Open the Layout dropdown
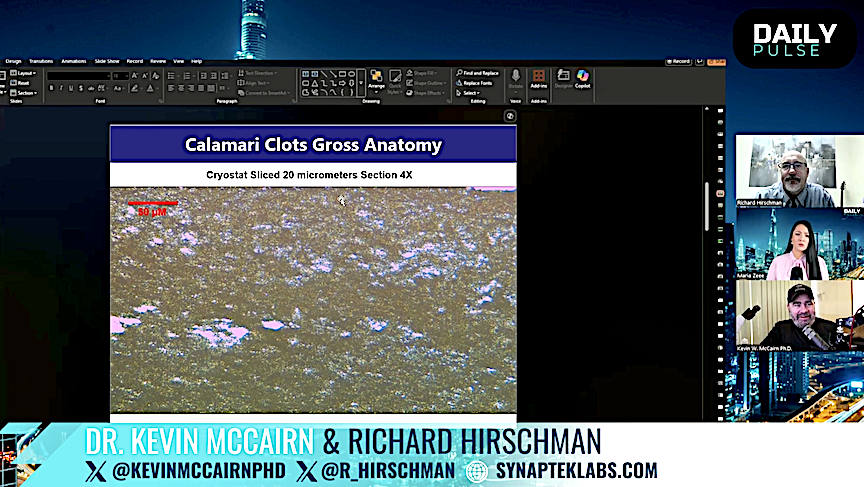The image size is (864, 487). coord(25,73)
